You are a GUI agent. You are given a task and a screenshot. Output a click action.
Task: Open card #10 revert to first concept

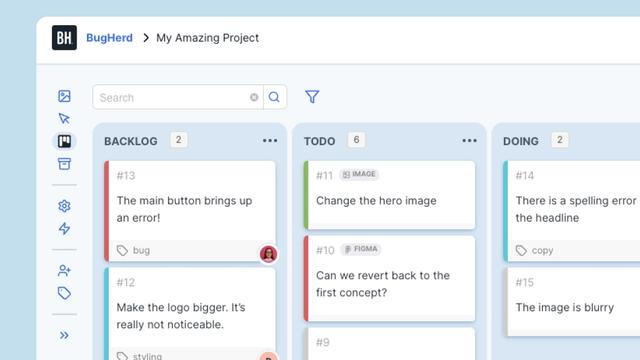[389, 278]
